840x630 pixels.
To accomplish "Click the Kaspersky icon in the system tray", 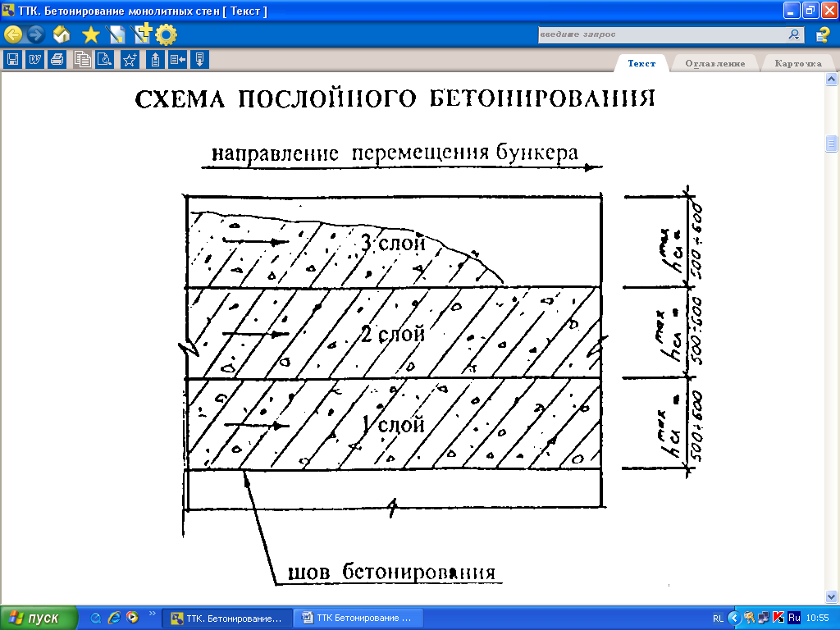I will coord(778,619).
